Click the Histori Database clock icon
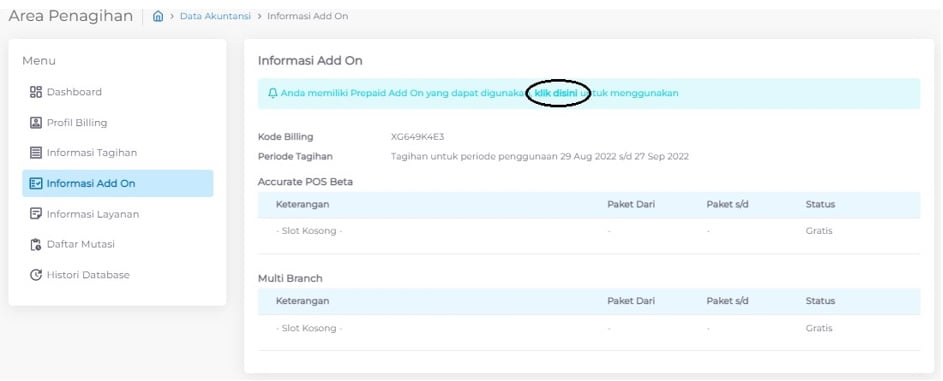 (35, 275)
